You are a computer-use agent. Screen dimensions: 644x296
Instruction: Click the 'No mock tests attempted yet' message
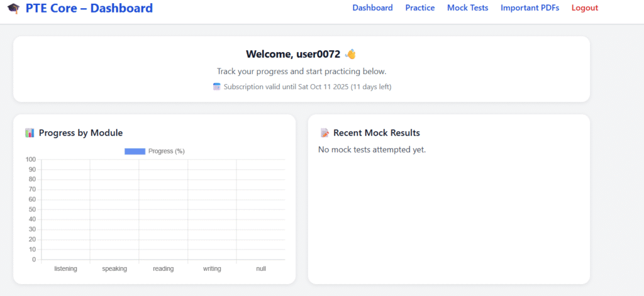(372, 150)
